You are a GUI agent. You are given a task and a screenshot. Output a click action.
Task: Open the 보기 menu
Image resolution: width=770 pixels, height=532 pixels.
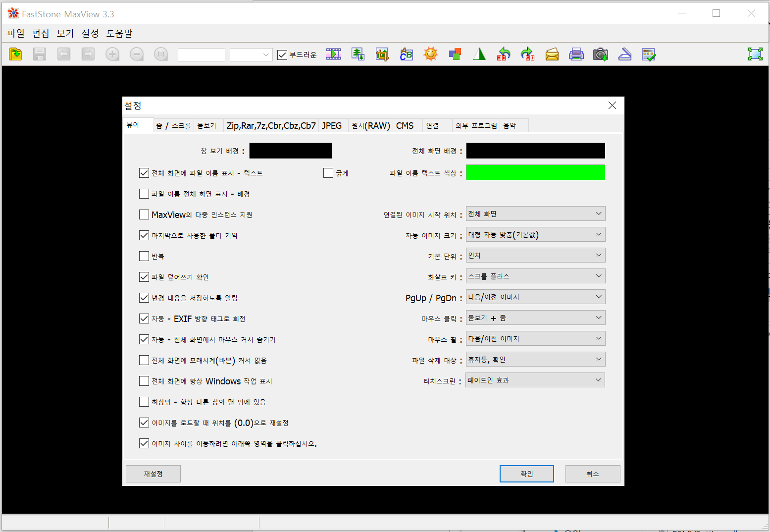(x=65, y=33)
